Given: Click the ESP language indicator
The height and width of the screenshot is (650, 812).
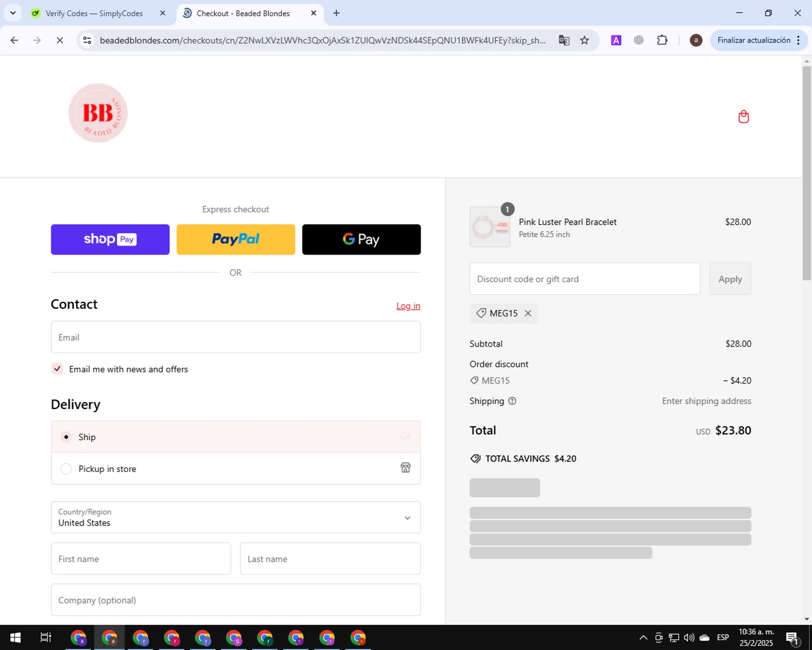Looking at the screenshot, I should (723, 638).
